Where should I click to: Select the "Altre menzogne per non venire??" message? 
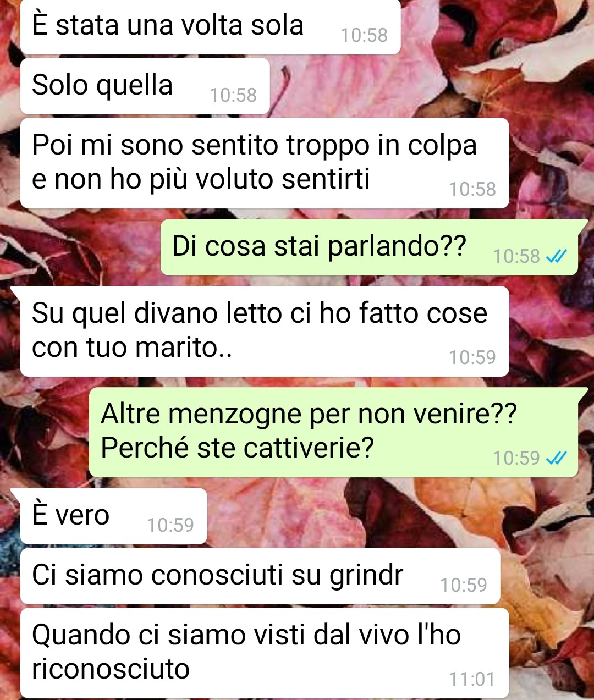coord(333,432)
